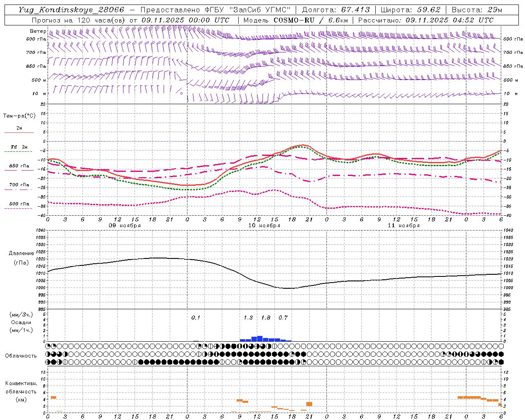Viewport: 525px width, 420px height.
Task: Click the 09 ноября date label
Action: (x=125, y=226)
